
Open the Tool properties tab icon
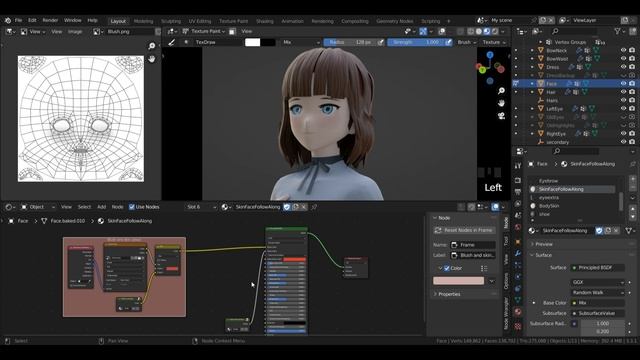(518, 166)
